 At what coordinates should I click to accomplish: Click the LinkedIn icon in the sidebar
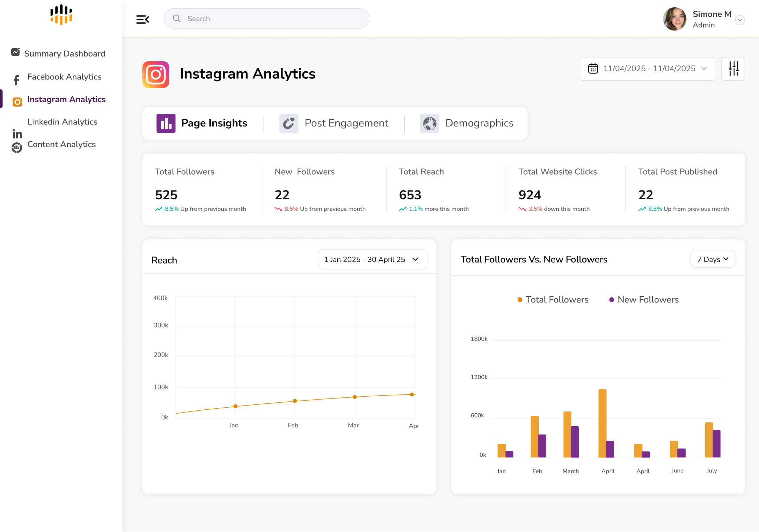(x=17, y=134)
